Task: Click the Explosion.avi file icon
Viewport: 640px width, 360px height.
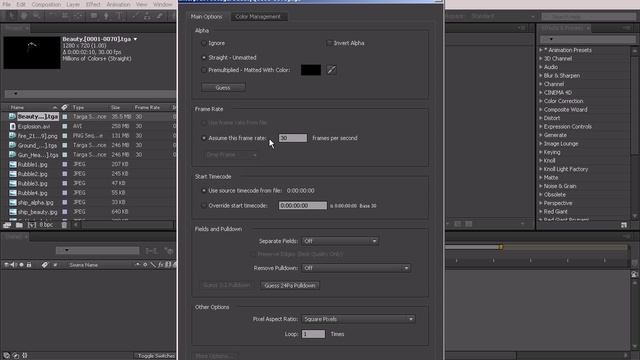Action: point(13,127)
